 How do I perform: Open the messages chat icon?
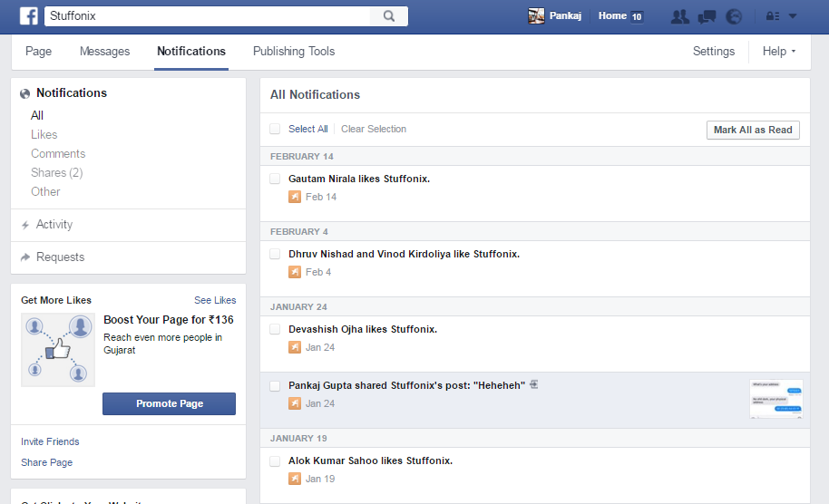click(707, 17)
